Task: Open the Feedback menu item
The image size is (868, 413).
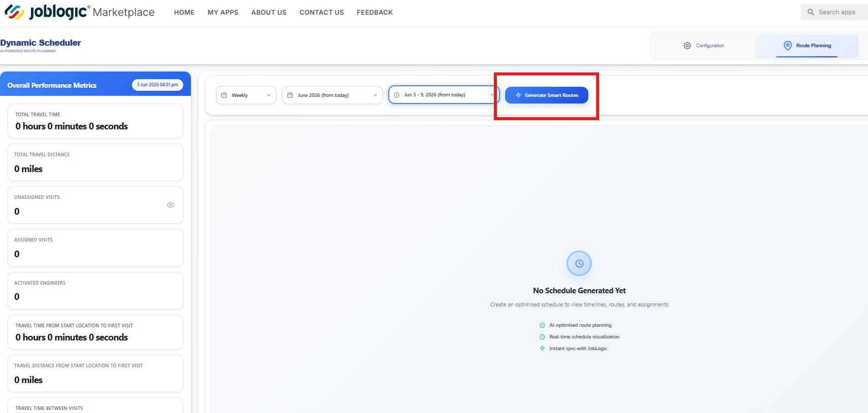Action: click(375, 12)
